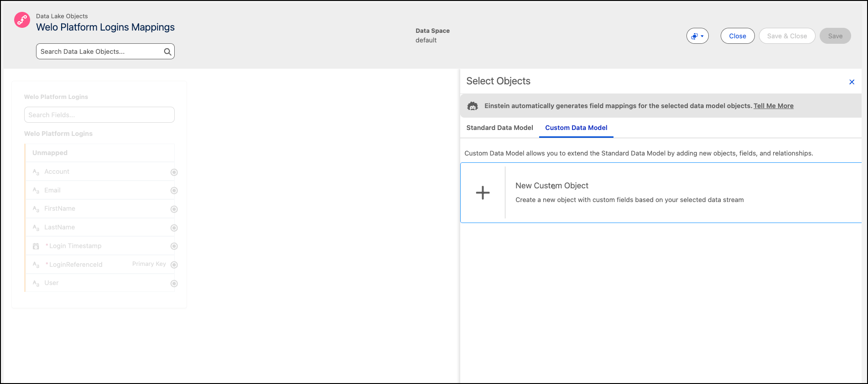The width and height of the screenshot is (868, 384).
Task: Switch to the Standard Data Model tab
Action: (x=499, y=128)
